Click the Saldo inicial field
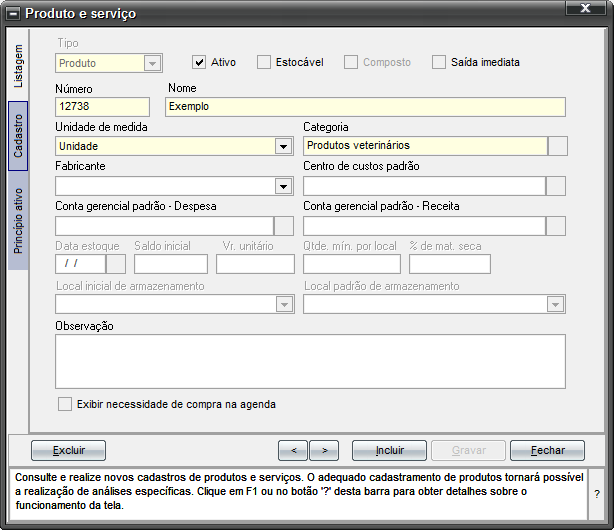This screenshot has height=530, width=614. pyautogui.click(x=171, y=264)
